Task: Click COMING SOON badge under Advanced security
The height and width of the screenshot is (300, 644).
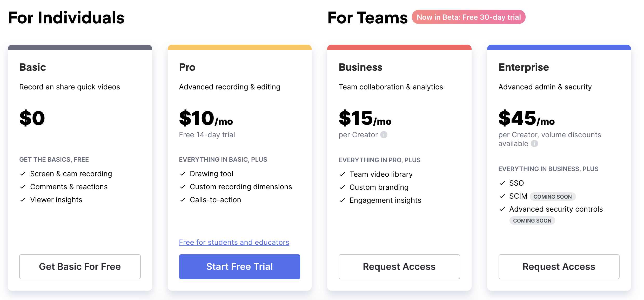Action: (x=532, y=220)
